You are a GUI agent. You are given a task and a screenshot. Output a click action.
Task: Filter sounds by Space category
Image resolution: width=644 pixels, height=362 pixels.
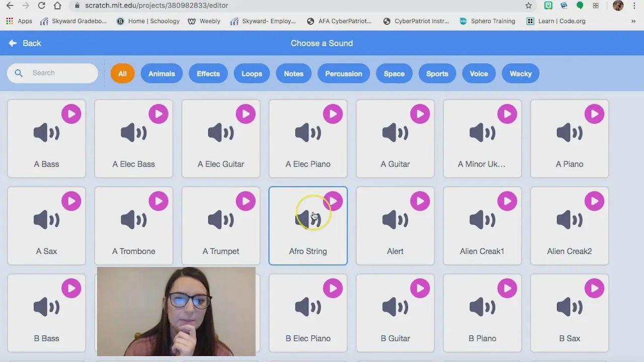pos(394,73)
